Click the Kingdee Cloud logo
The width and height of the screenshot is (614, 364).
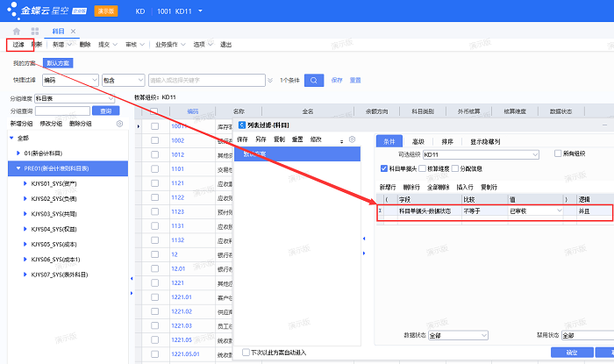(42, 11)
